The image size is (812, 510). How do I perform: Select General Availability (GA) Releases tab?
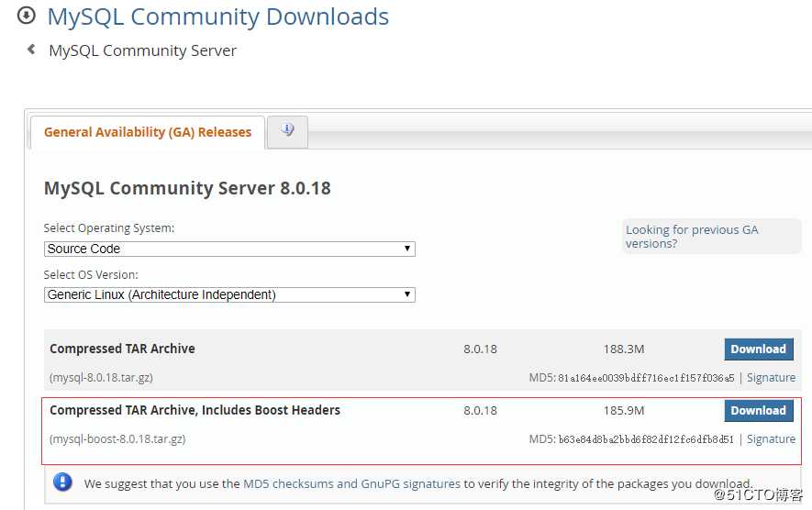[x=148, y=133]
